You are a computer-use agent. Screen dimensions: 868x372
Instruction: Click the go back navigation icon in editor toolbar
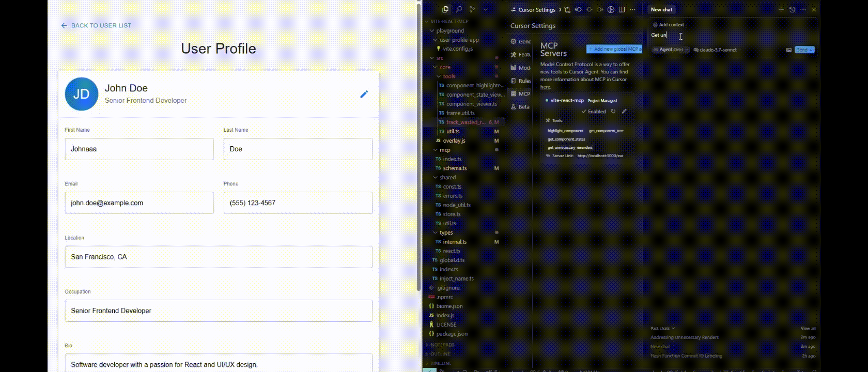click(x=578, y=9)
